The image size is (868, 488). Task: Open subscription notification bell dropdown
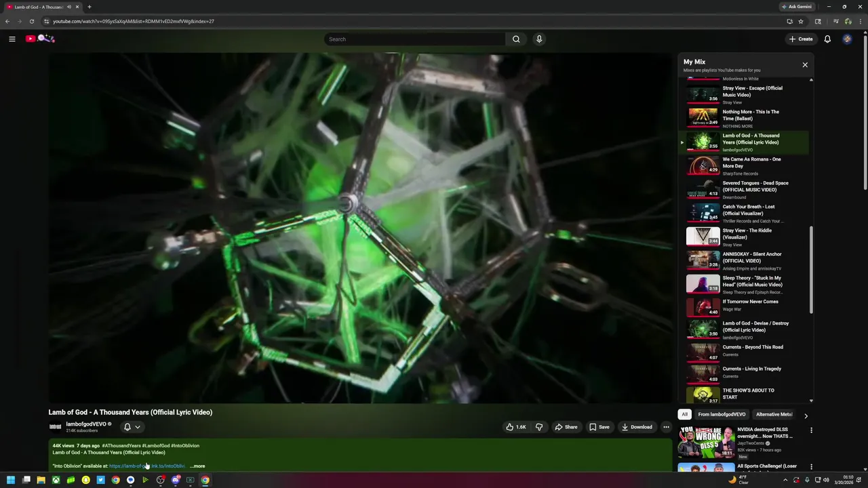[132, 427]
